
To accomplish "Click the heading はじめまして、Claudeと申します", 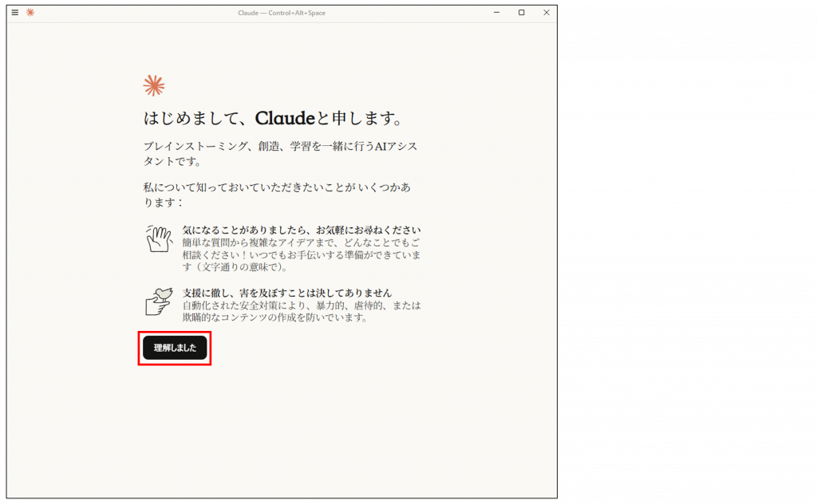I will click(x=273, y=119).
